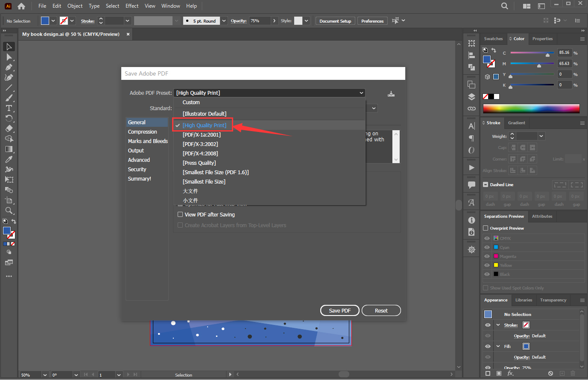Pick a color from the CMYK spectrum bar
This screenshot has height=380, width=588.
[x=531, y=108]
